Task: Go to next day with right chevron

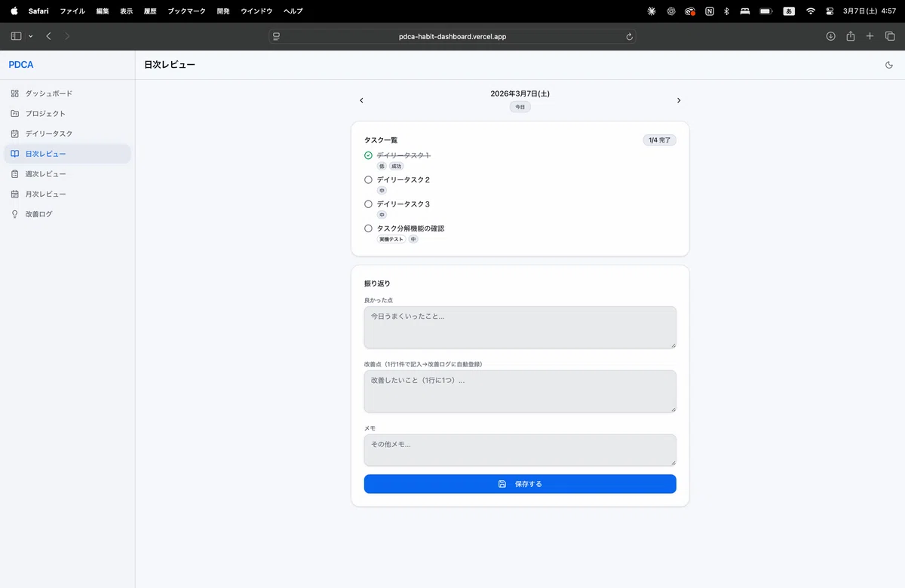Action: pos(679,100)
